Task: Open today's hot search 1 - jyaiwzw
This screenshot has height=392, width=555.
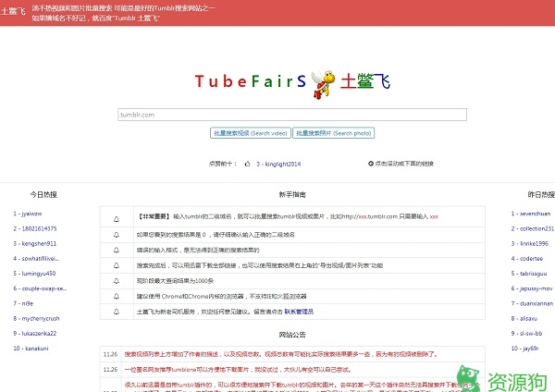Action: pos(28,214)
